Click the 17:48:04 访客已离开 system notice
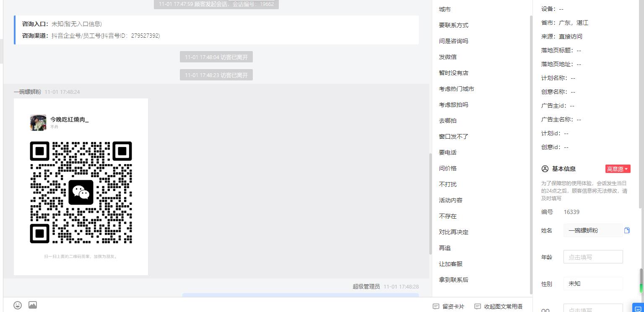Screen dimensions: 644x312 216,57
